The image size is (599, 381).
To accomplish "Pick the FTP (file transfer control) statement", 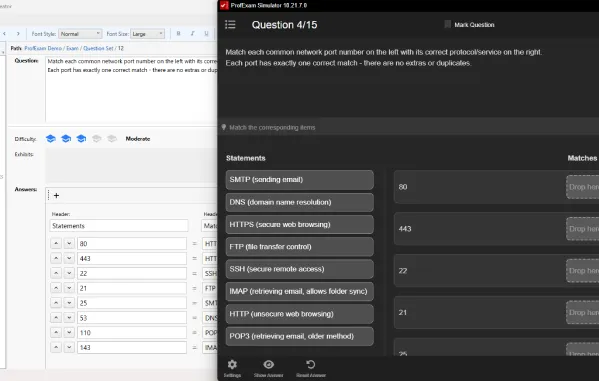I will tap(300, 247).
